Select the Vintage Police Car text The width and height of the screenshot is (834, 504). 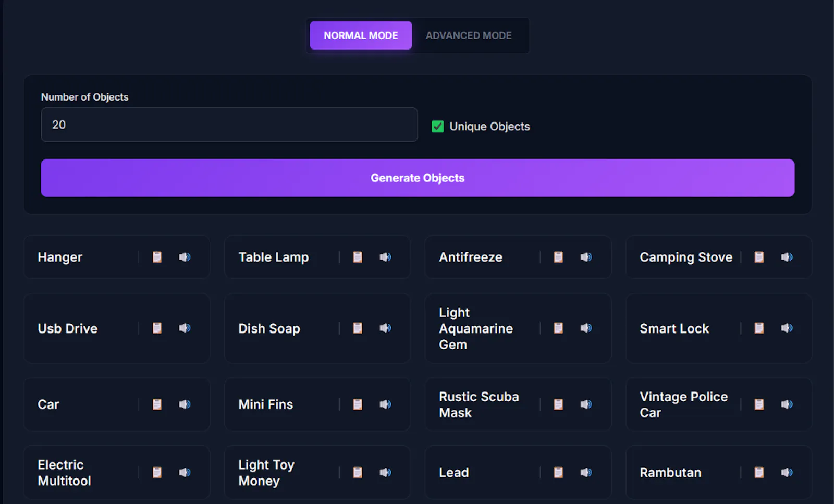[x=683, y=404]
